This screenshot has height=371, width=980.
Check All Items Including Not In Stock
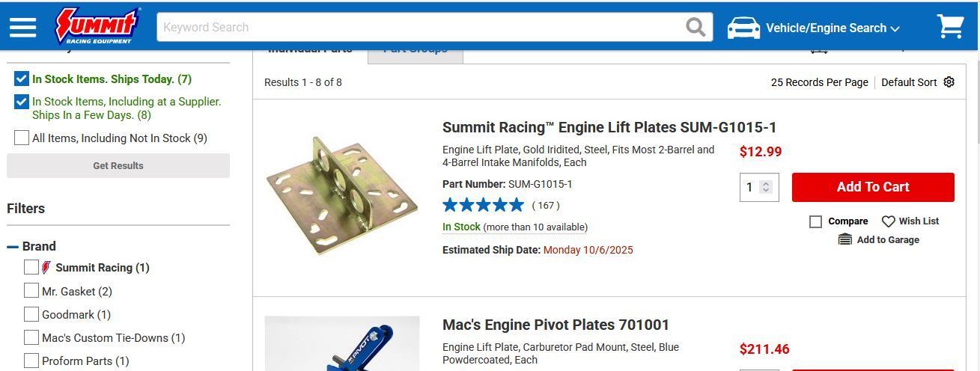pyautogui.click(x=22, y=138)
